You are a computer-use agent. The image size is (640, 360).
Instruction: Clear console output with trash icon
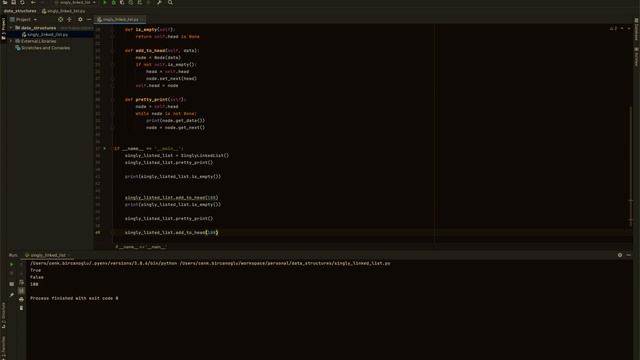(x=21, y=308)
